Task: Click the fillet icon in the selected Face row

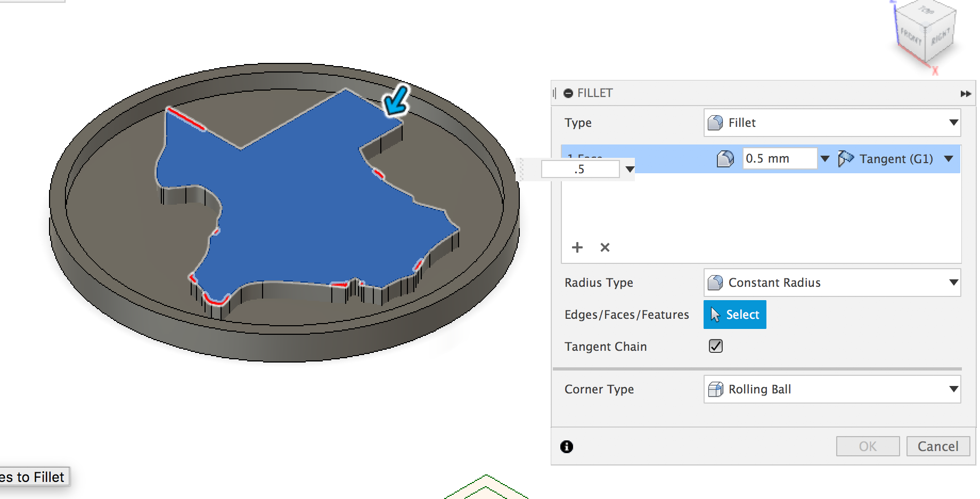Action: tap(725, 158)
